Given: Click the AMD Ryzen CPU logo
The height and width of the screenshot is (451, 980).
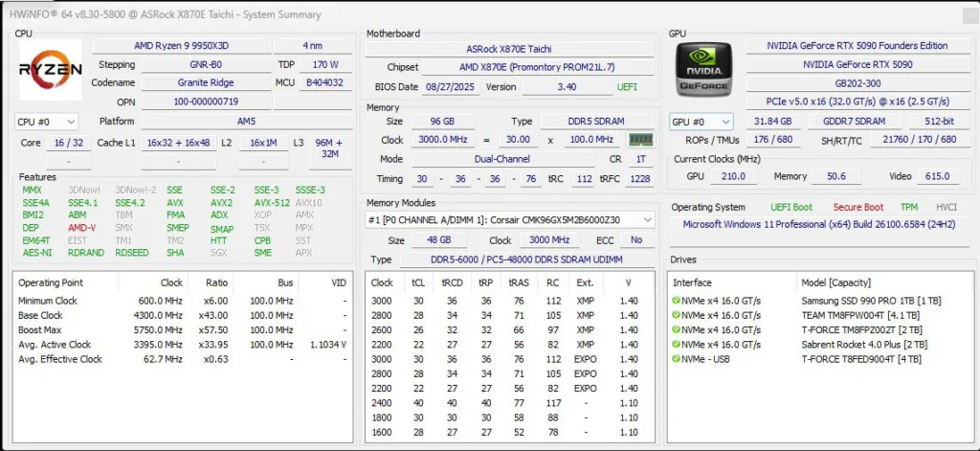Looking at the screenshot, I should pyautogui.click(x=50, y=70).
